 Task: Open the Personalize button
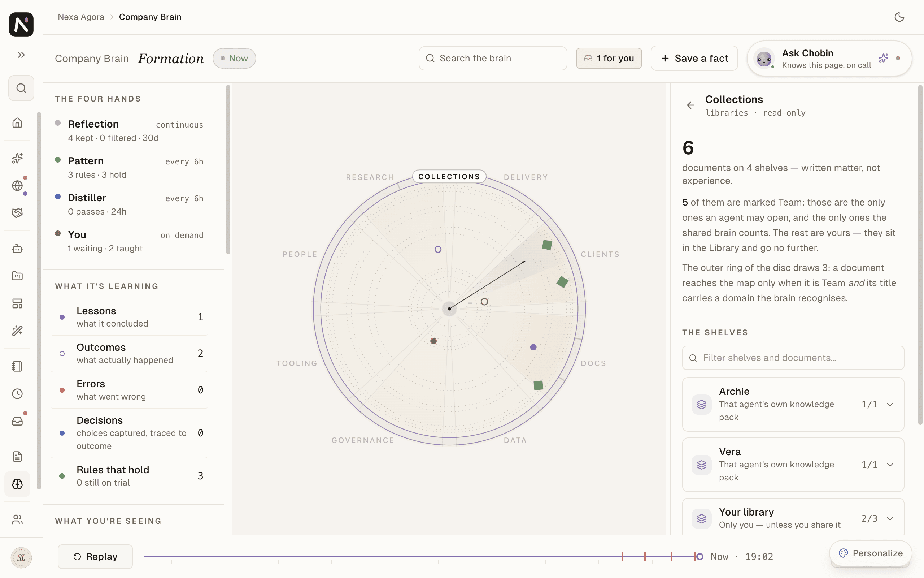871,553
